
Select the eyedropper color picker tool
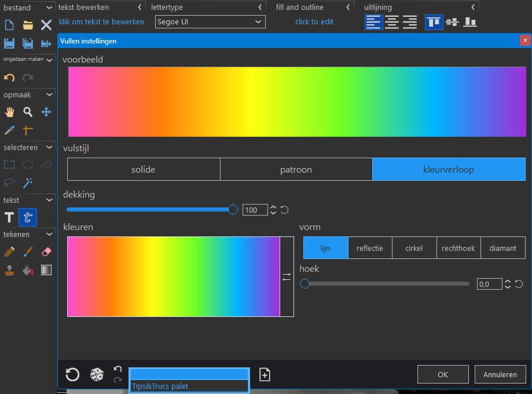pos(9,130)
